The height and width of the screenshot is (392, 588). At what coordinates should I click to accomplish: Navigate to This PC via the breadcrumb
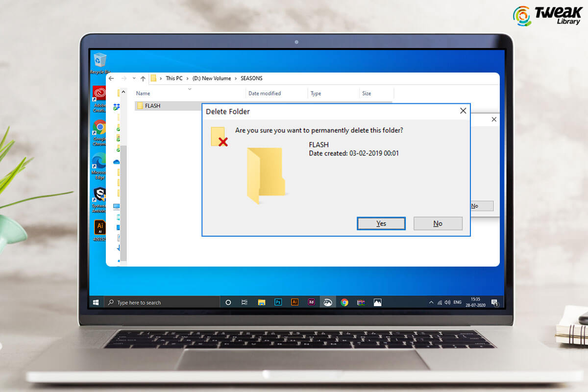[174, 78]
